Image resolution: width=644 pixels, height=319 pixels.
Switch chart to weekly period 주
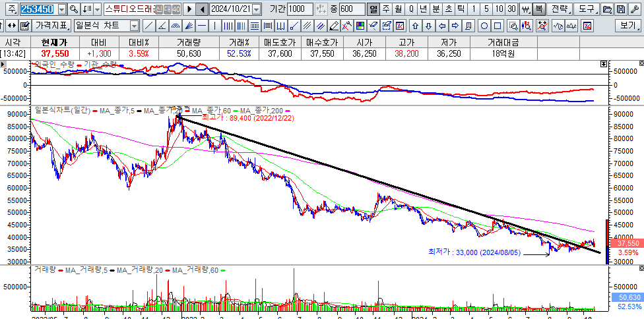pyautogui.click(x=386, y=9)
